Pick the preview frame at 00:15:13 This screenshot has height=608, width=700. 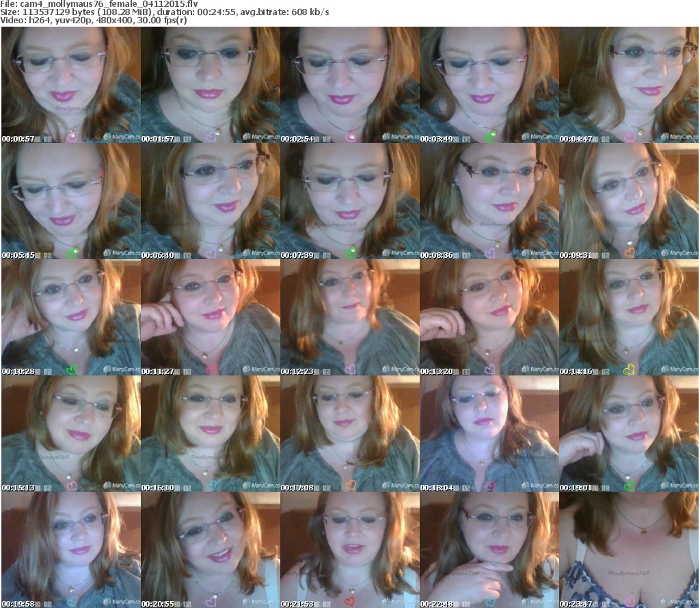point(71,434)
